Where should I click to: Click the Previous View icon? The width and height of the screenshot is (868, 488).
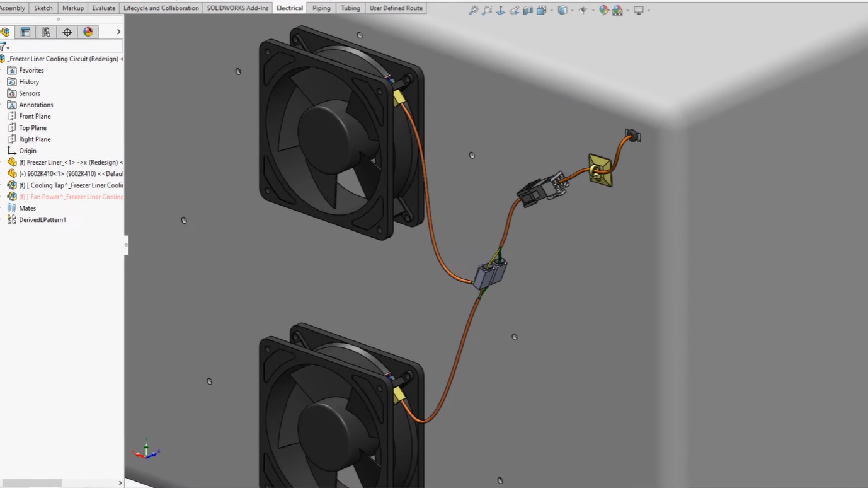(x=515, y=10)
